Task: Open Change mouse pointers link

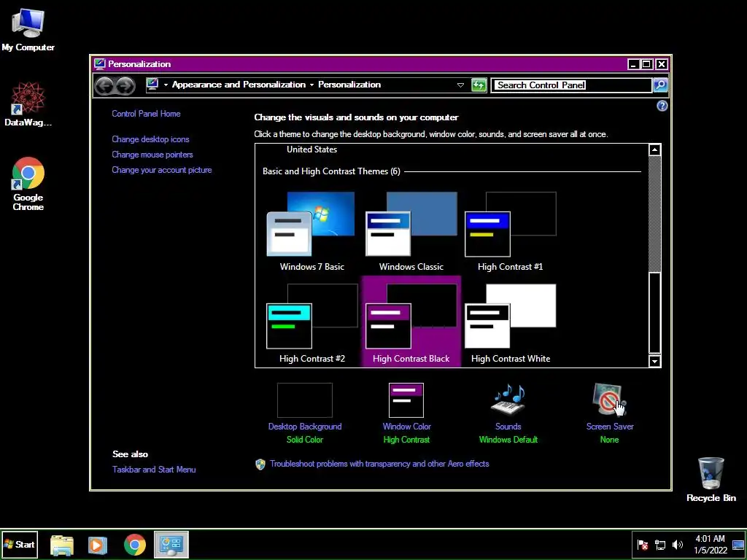Action: [152, 155]
